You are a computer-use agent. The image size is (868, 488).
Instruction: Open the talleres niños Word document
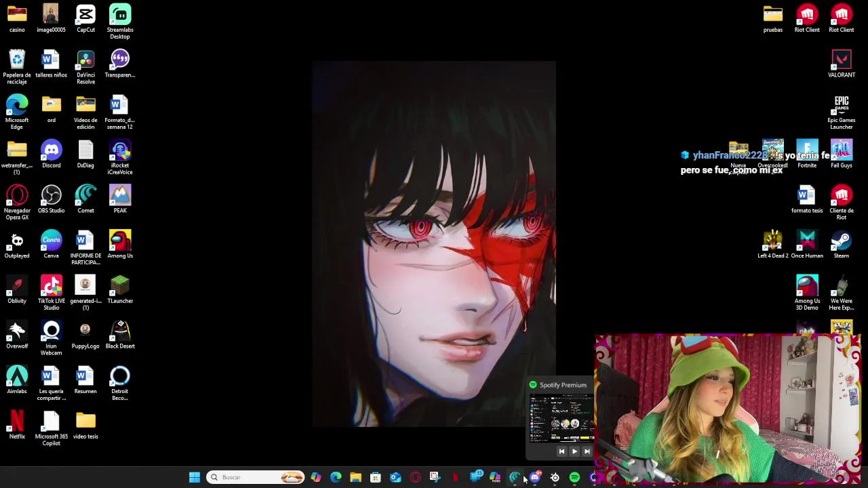[x=52, y=64]
